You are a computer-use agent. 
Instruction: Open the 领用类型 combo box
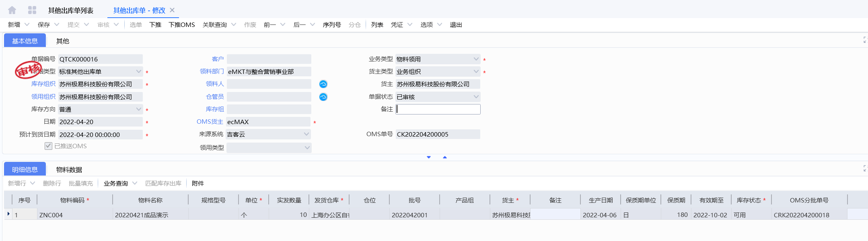tap(269, 147)
